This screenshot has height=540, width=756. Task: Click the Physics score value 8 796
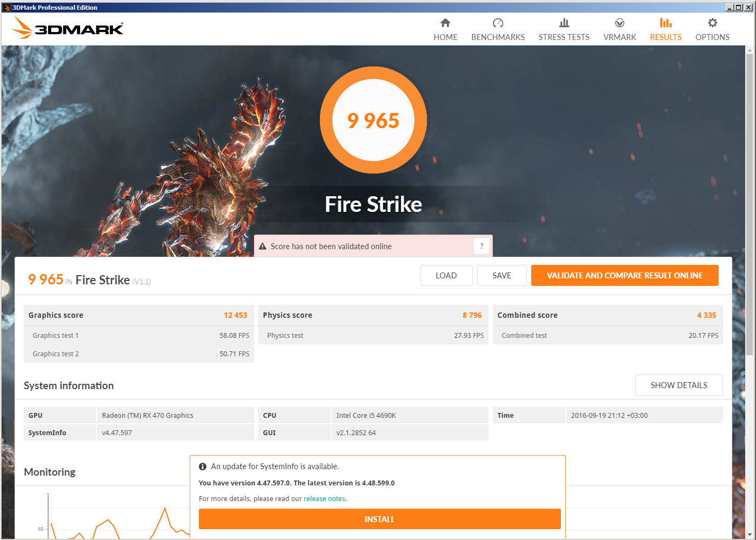tap(472, 315)
